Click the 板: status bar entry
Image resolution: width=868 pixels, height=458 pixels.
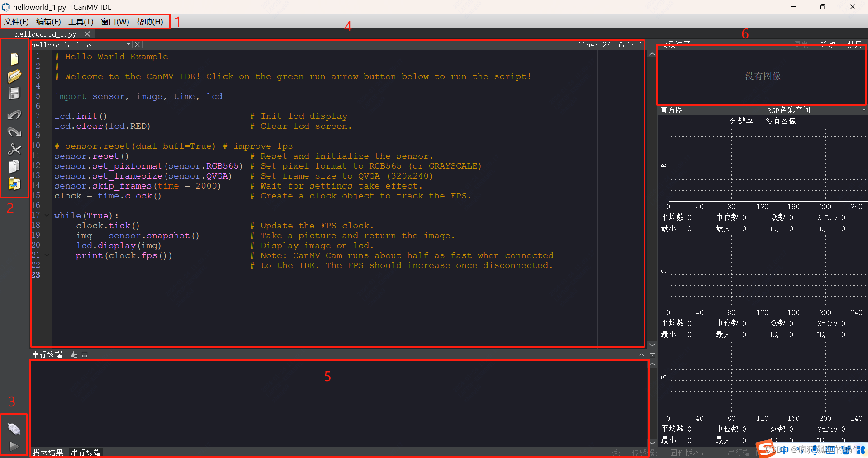[x=615, y=453]
